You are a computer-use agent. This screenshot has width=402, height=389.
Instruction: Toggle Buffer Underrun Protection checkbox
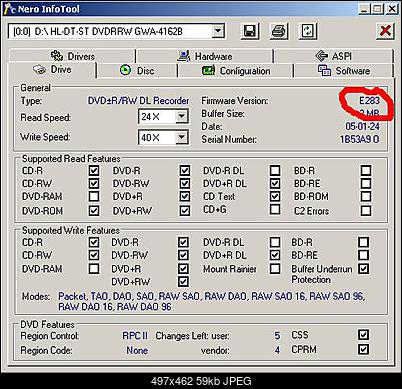pos(363,268)
